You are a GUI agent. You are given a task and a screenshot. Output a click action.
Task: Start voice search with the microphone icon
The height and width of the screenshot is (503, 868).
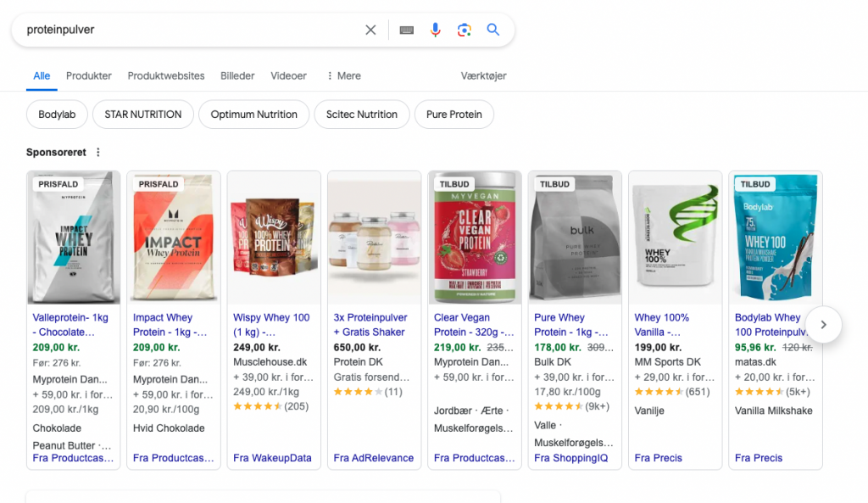coord(435,29)
